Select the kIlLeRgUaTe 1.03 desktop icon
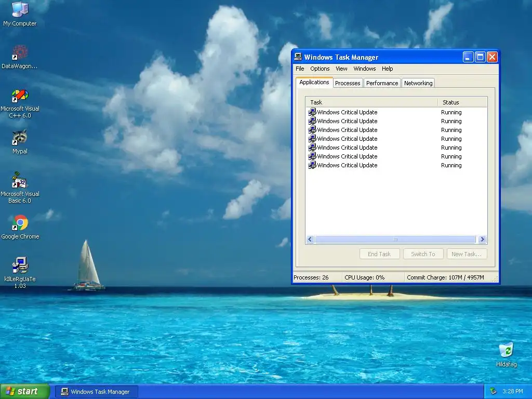Viewport: 532px width, 399px height. 20,272
